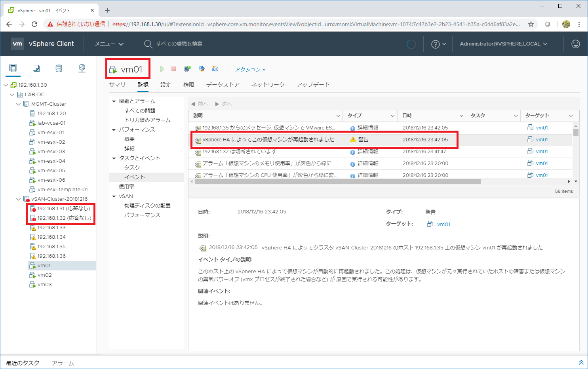Click the browser address bar URL

316,24
